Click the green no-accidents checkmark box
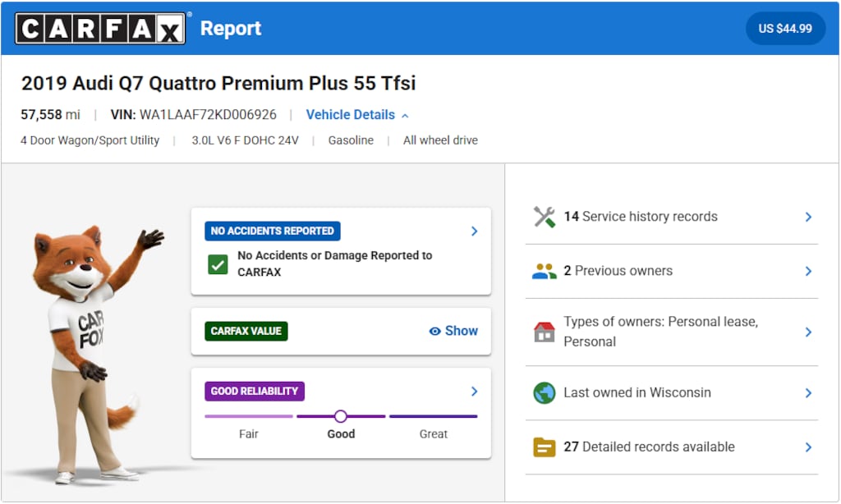The image size is (841, 504). pyautogui.click(x=218, y=264)
